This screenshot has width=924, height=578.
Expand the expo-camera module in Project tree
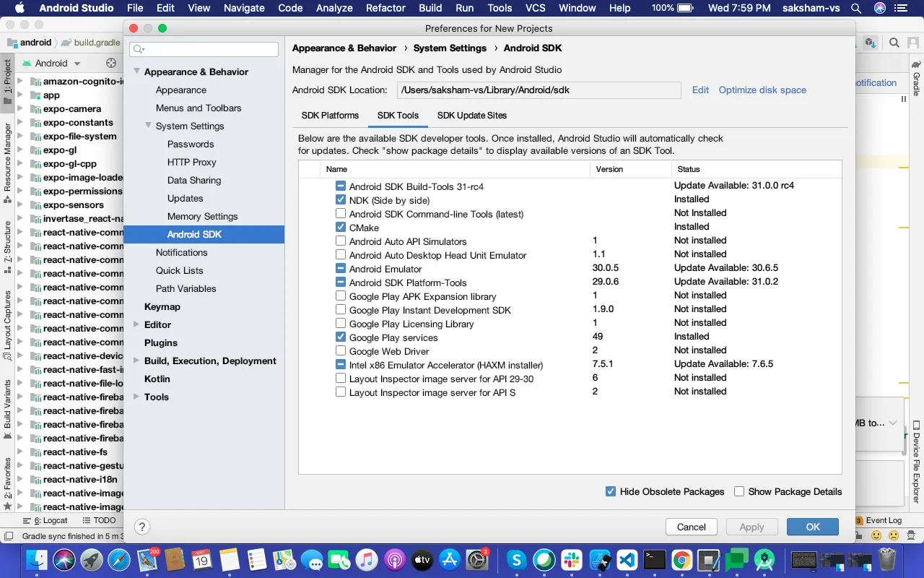[20, 109]
